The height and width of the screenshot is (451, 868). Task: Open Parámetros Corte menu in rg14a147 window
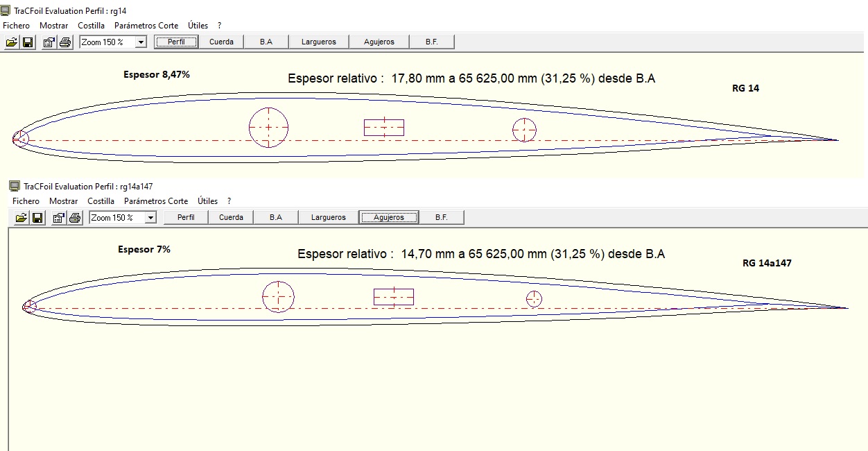click(156, 201)
